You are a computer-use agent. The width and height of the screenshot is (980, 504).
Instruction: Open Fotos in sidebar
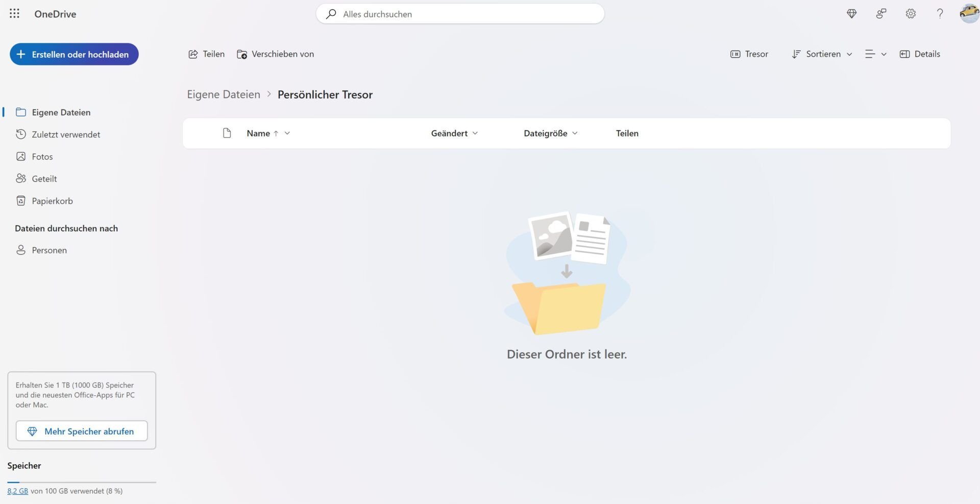click(34, 157)
